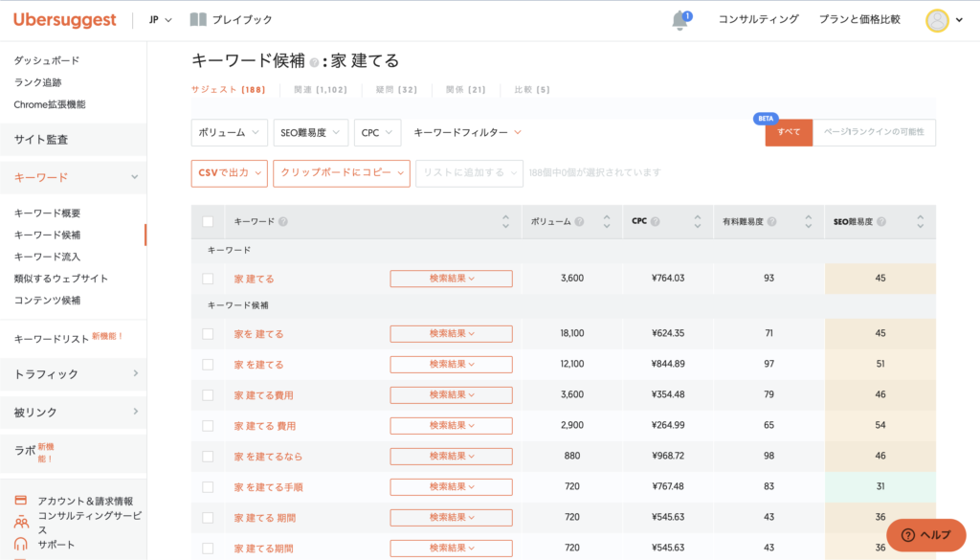The width and height of the screenshot is (980, 560).
Task: Open サイト監査 in sidebar
Action: 74,140
